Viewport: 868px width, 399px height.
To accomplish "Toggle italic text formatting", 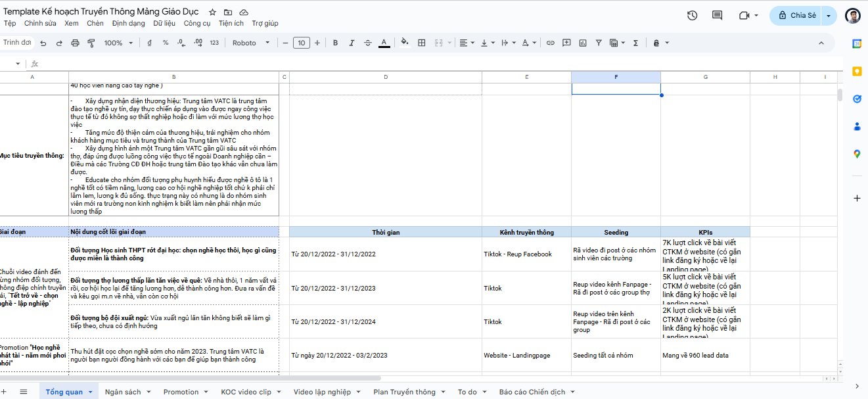I will (x=352, y=43).
